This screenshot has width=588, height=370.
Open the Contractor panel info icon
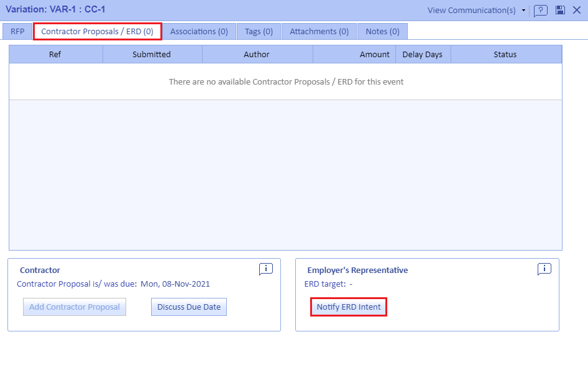coord(266,269)
